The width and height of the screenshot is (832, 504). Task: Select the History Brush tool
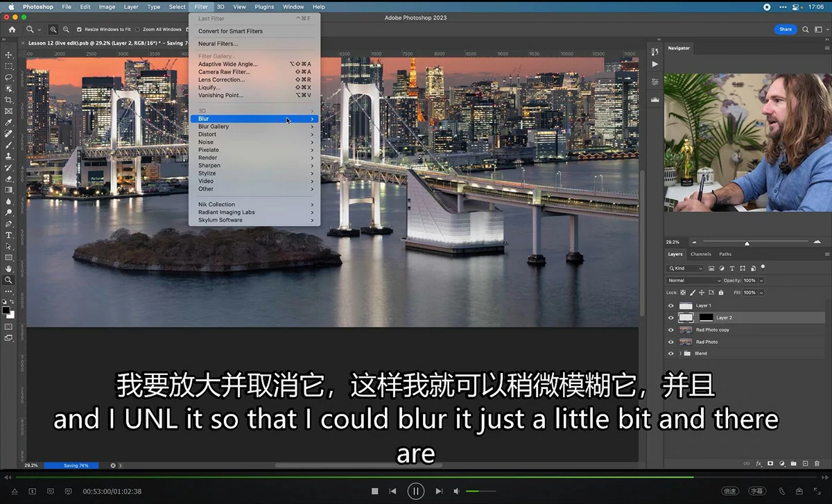point(8,168)
